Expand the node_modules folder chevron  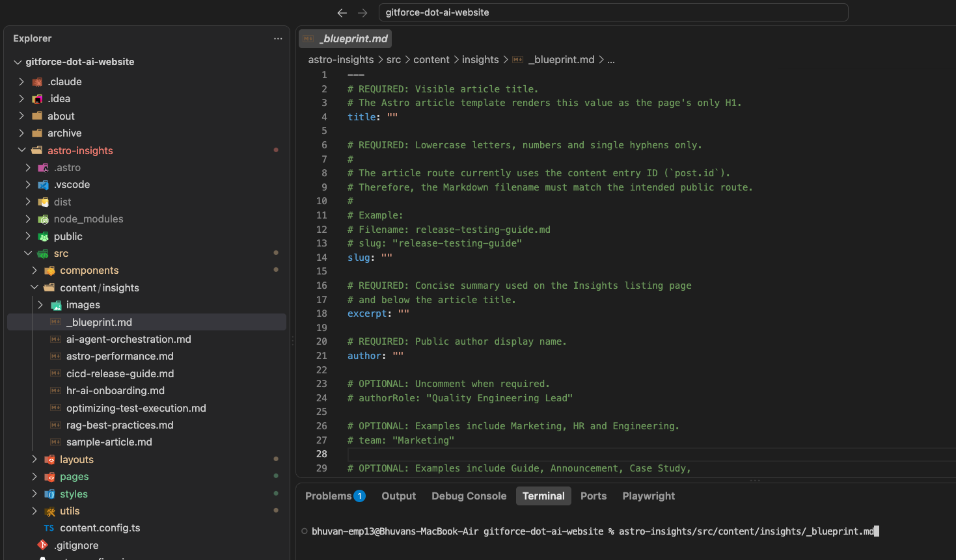coord(28,219)
